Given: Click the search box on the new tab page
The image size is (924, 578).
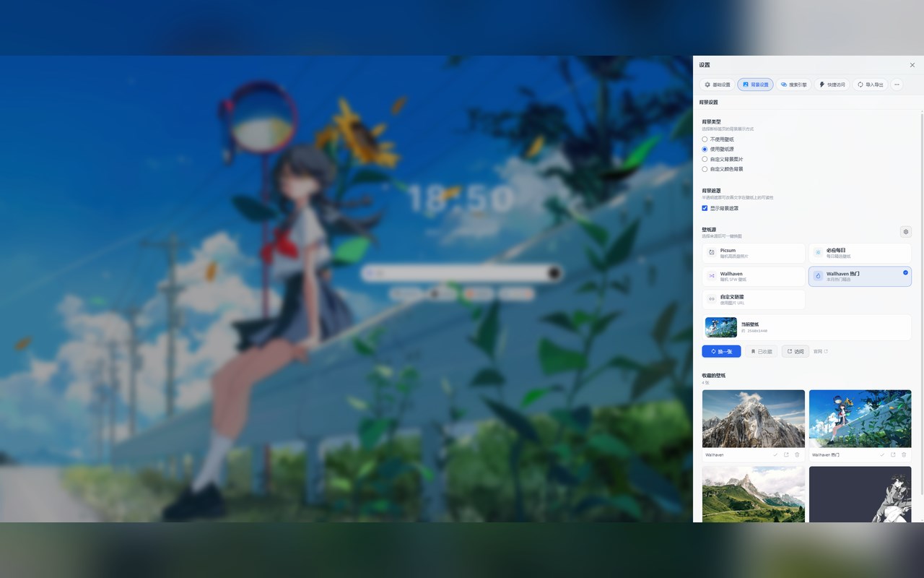Looking at the screenshot, I should coord(462,273).
